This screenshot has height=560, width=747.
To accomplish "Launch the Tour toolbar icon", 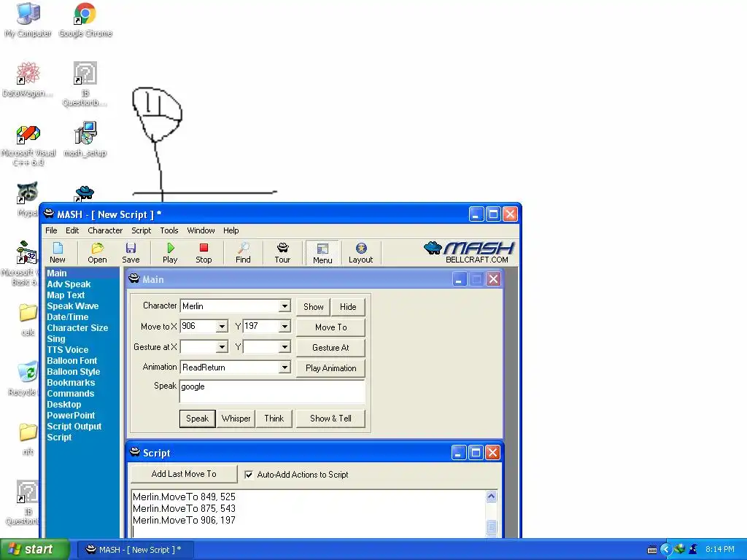I will (x=282, y=252).
